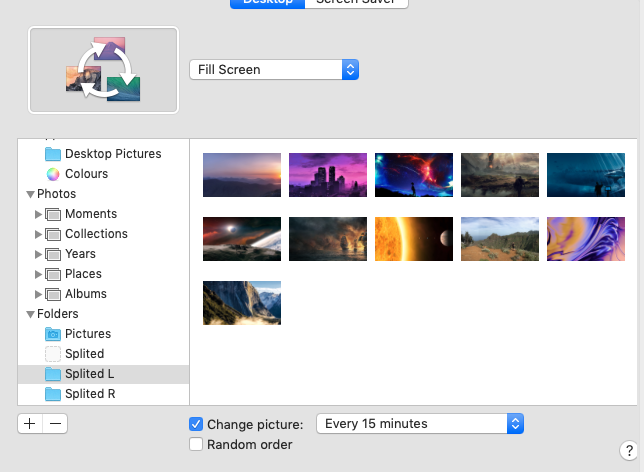Open the Every 15 minutes dropdown
The height and width of the screenshot is (472, 644).
[x=420, y=424]
